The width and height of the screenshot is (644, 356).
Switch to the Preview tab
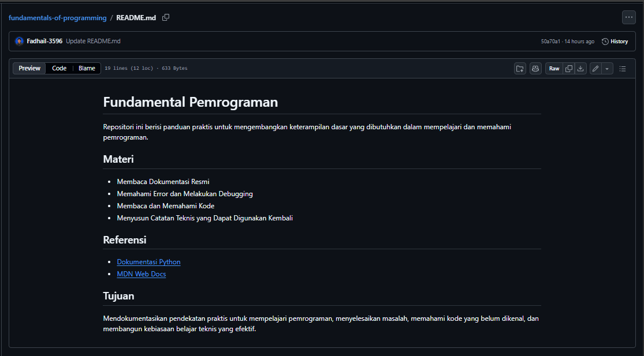tap(29, 69)
